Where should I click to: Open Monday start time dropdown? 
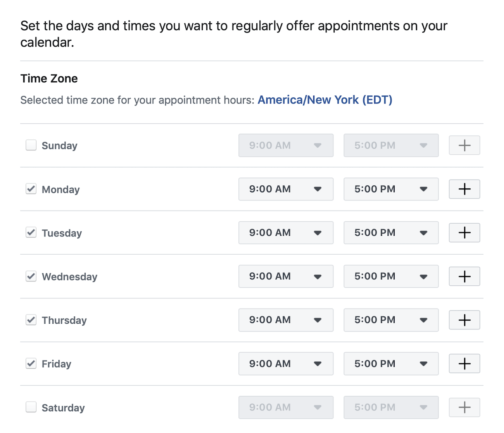pyautogui.click(x=286, y=189)
